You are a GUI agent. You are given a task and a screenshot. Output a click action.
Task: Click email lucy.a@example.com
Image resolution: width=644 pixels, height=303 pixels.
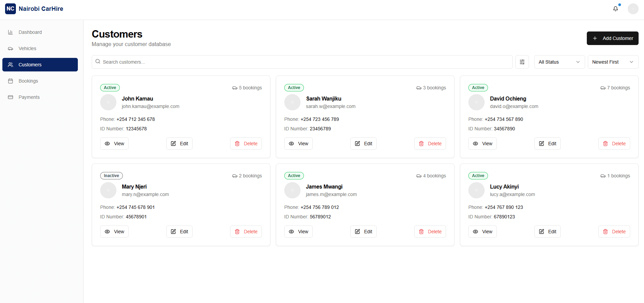[x=512, y=194]
